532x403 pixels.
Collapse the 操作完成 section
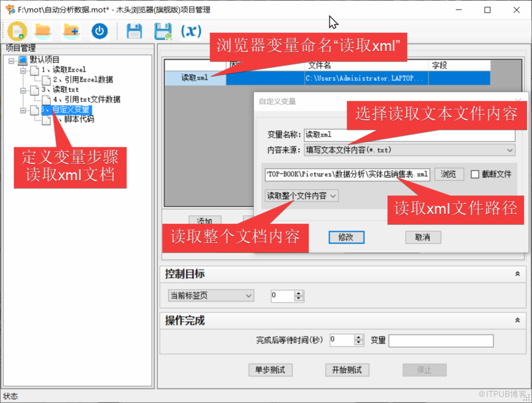coord(518,320)
